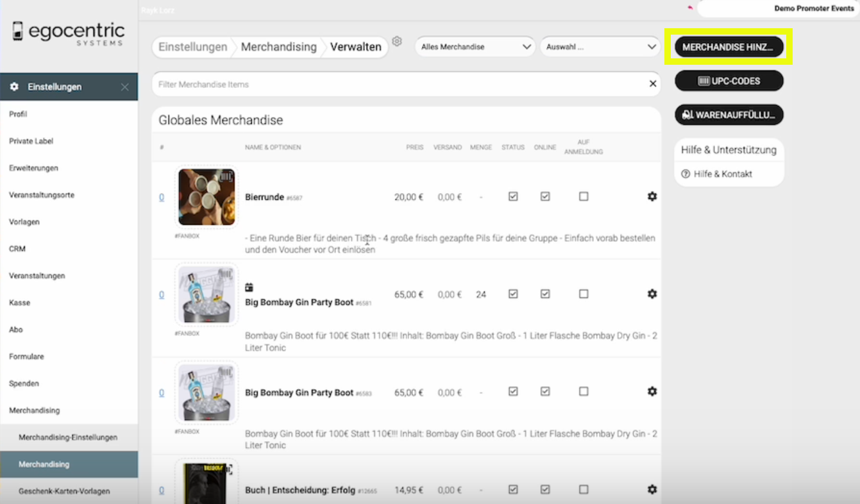Toggle Online checkbox for Buch Entscheidung: Erfolg
This screenshot has width=860, height=504.
tap(545, 489)
